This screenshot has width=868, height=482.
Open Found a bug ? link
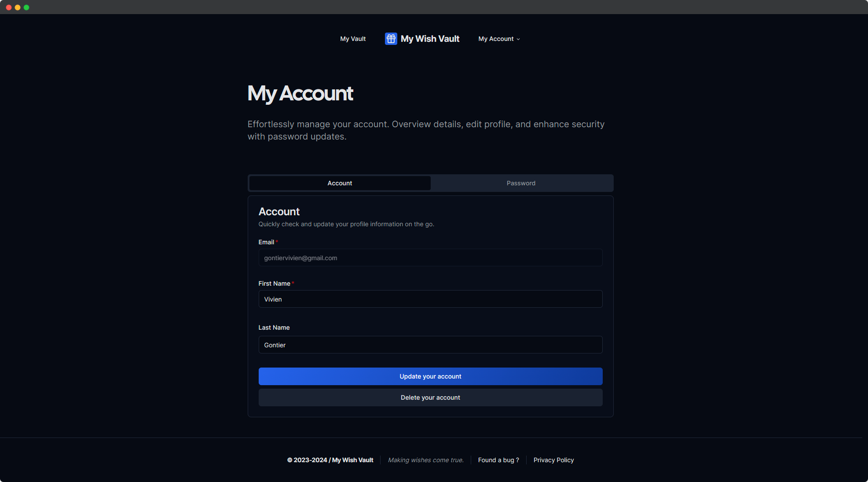coord(498,460)
